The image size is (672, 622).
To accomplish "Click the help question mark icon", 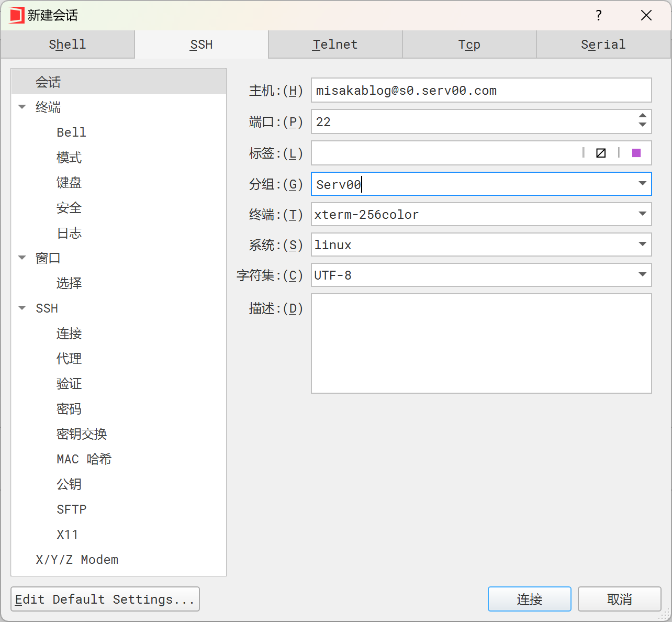I will pyautogui.click(x=599, y=15).
